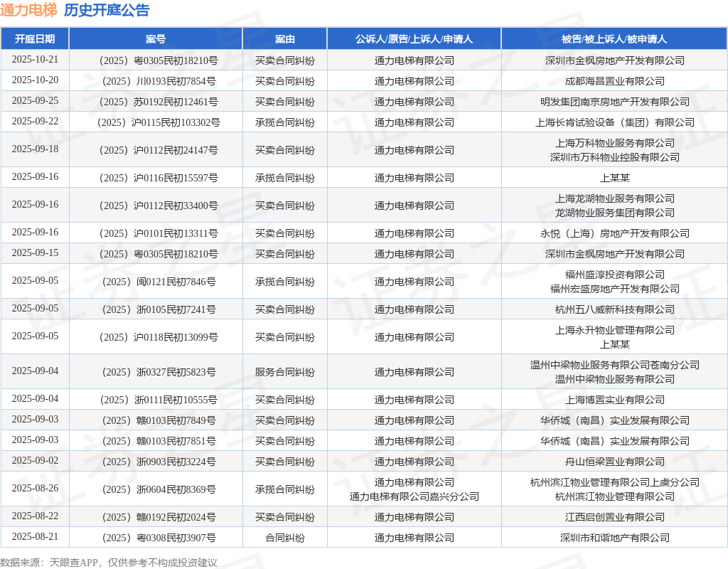This screenshot has width=728, height=569.
Task: Click defendant 上海万科物业服务有限公司
Action: tap(615, 143)
